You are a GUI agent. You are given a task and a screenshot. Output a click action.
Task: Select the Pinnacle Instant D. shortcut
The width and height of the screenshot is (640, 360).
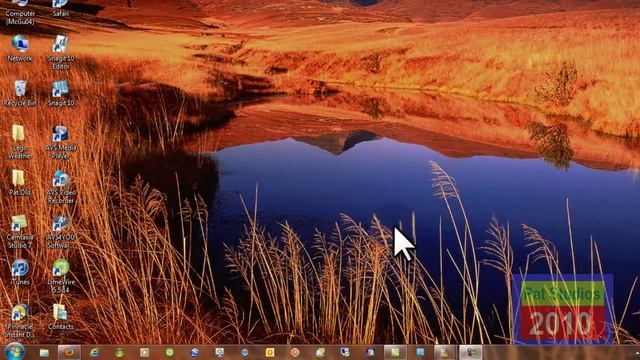tap(20, 321)
